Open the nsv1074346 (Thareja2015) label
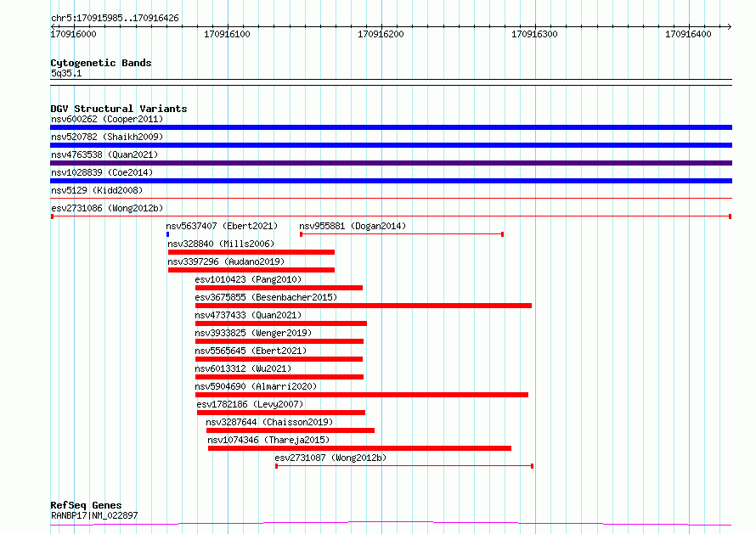The image size is (756, 534). pyautogui.click(x=268, y=440)
